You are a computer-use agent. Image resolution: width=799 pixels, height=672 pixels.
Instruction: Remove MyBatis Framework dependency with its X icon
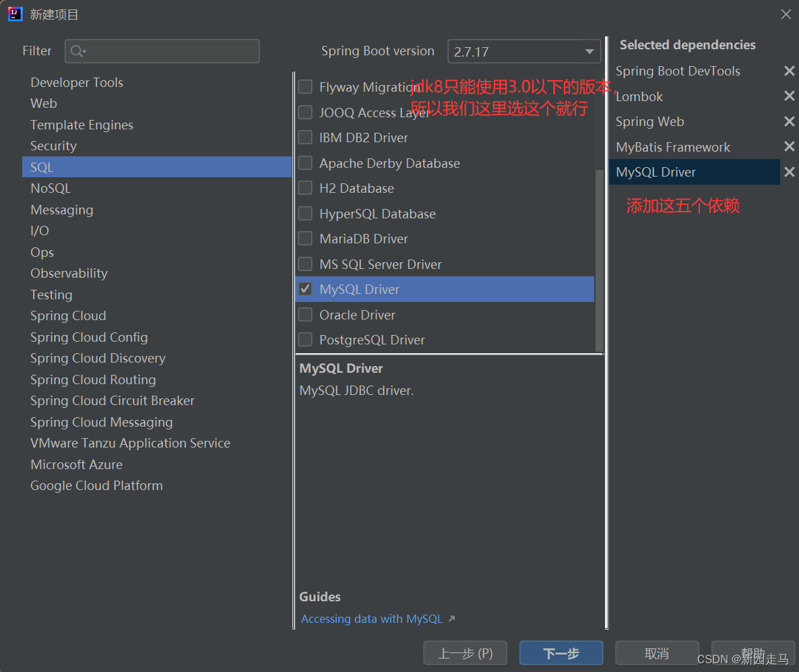(789, 147)
